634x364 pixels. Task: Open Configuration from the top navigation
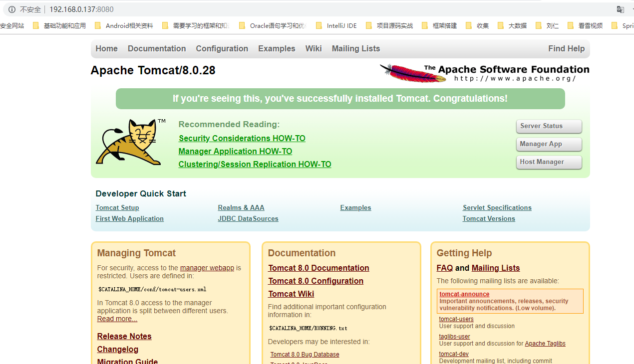point(222,48)
